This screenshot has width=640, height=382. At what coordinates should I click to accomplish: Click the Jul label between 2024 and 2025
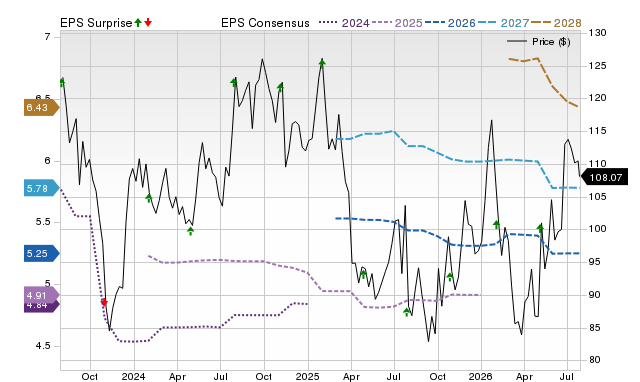[x=221, y=376]
